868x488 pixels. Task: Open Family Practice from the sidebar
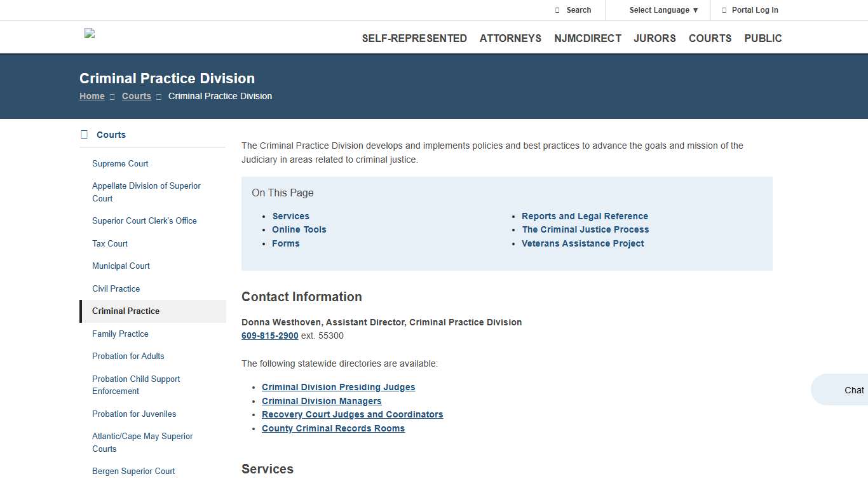[120, 334]
